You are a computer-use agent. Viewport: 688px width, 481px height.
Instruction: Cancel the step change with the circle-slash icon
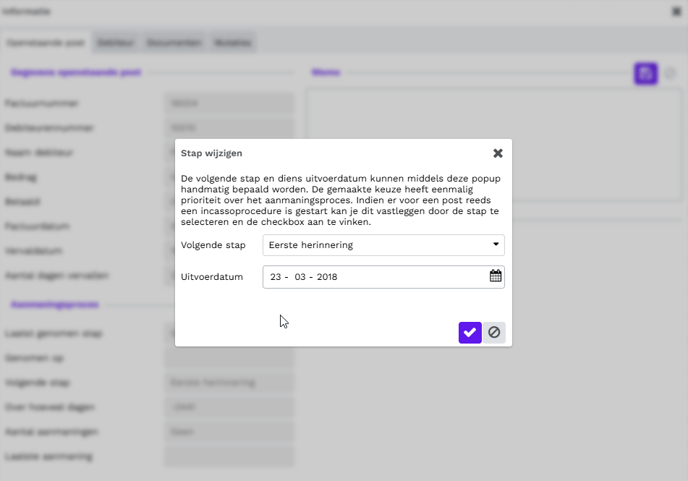click(x=494, y=332)
